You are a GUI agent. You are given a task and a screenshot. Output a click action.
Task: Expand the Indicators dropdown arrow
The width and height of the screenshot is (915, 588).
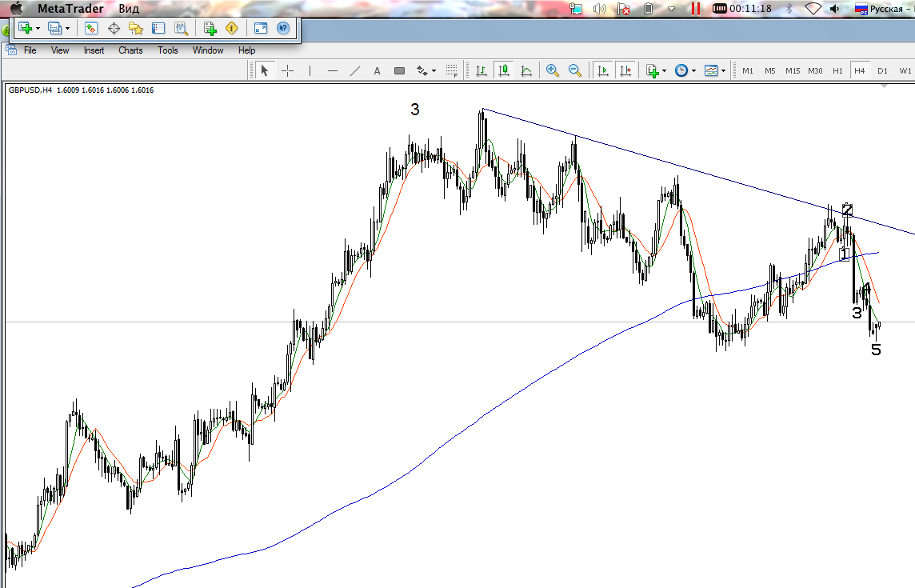664,71
